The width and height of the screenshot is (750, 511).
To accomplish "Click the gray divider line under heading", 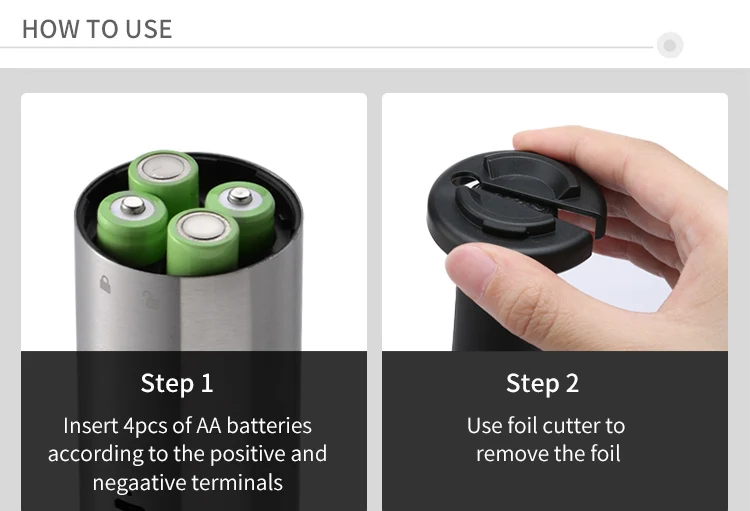I will (326, 47).
